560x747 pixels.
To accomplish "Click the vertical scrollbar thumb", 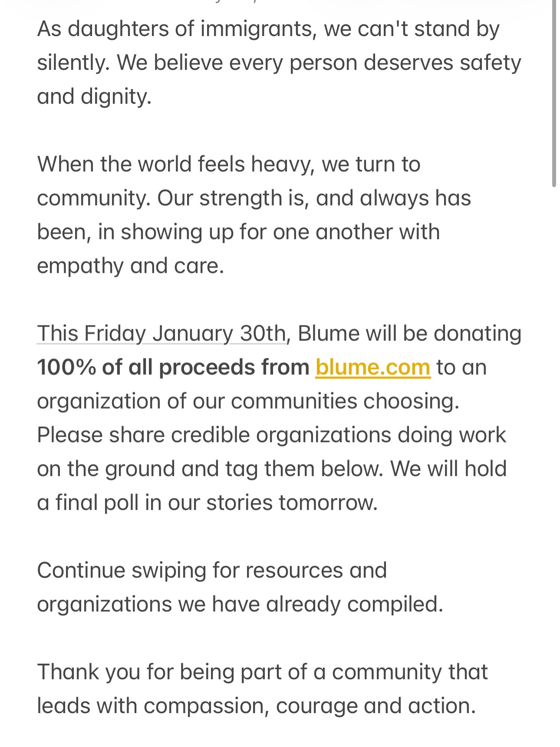I will point(554,93).
